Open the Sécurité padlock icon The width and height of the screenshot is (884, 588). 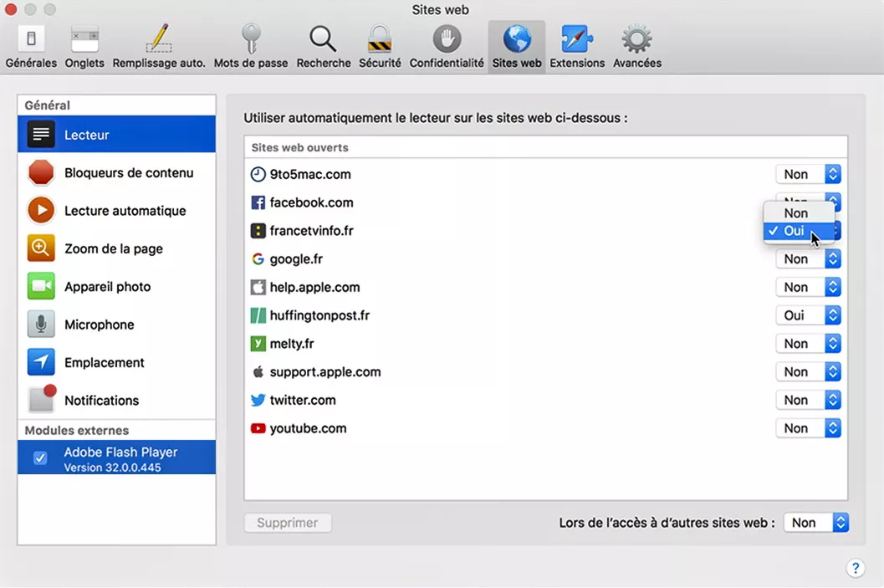380,39
